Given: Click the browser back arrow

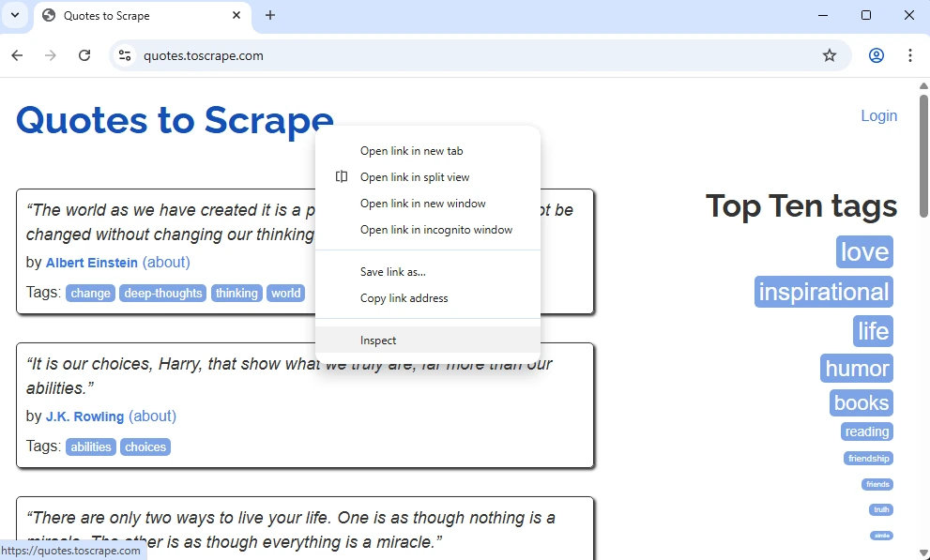Looking at the screenshot, I should click(x=17, y=55).
